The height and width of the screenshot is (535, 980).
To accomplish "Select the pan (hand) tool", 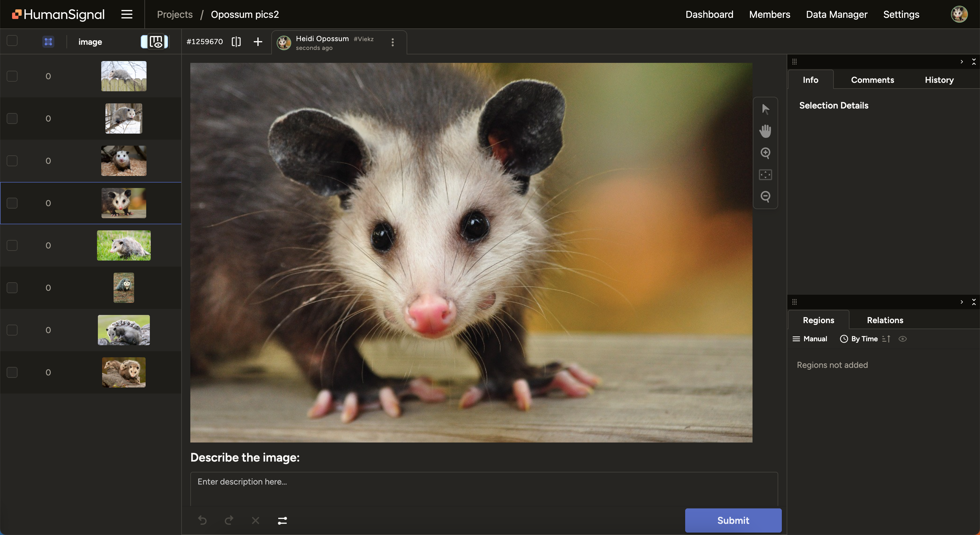I will (x=766, y=131).
